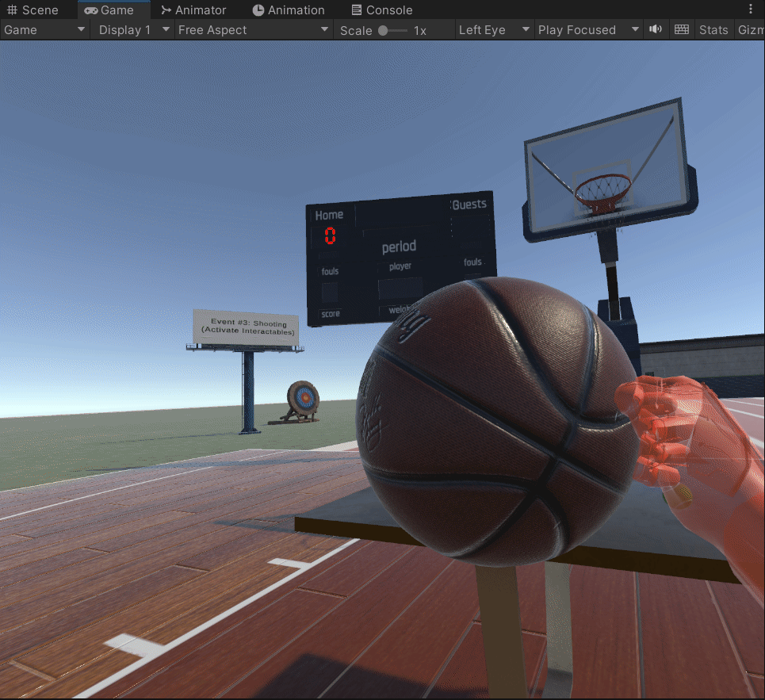Open the kebab menu at top-right corner
This screenshot has height=700, width=765.
751,7
